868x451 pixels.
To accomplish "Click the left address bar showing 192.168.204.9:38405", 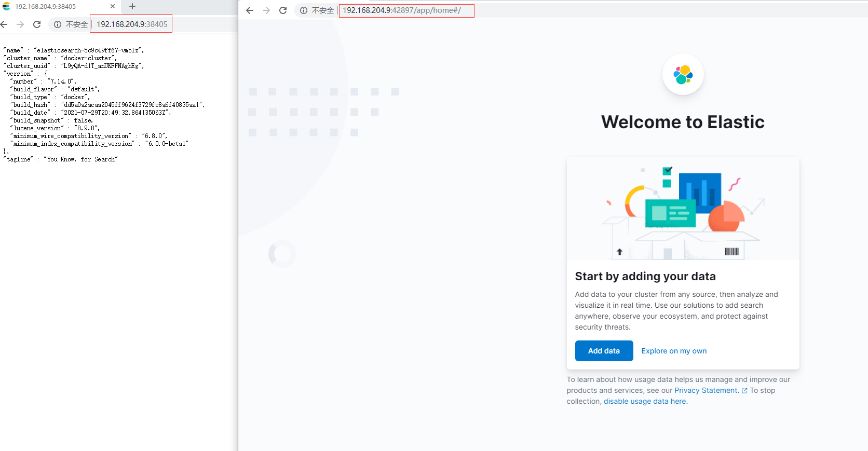I will (x=132, y=24).
